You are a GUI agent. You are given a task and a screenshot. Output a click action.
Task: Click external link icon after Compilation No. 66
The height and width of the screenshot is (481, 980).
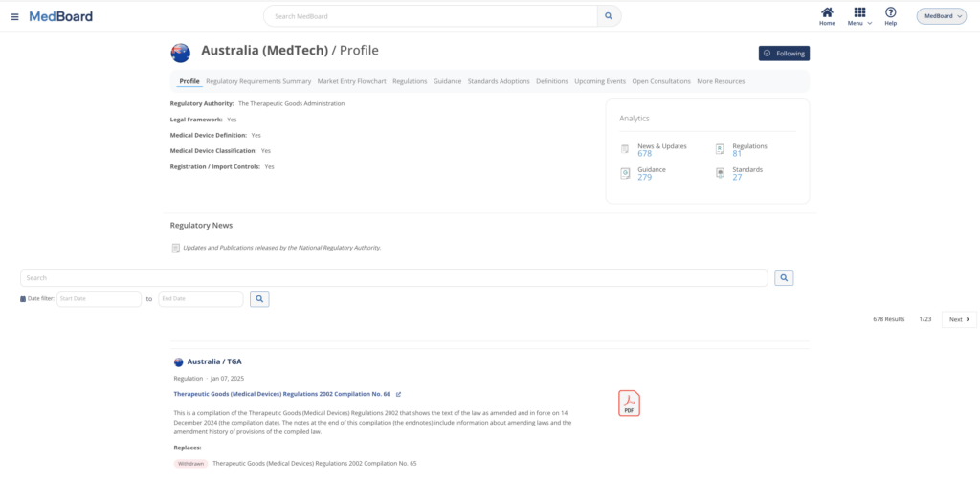(399, 394)
